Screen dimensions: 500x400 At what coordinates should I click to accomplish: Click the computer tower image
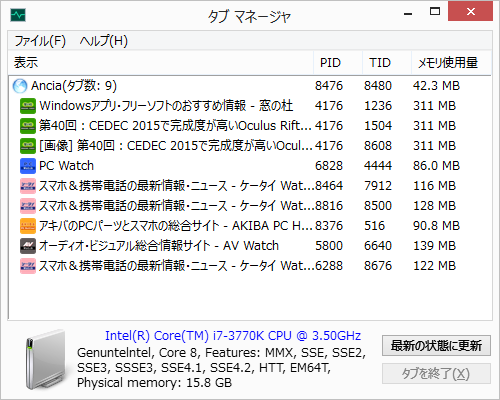coord(46,360)
